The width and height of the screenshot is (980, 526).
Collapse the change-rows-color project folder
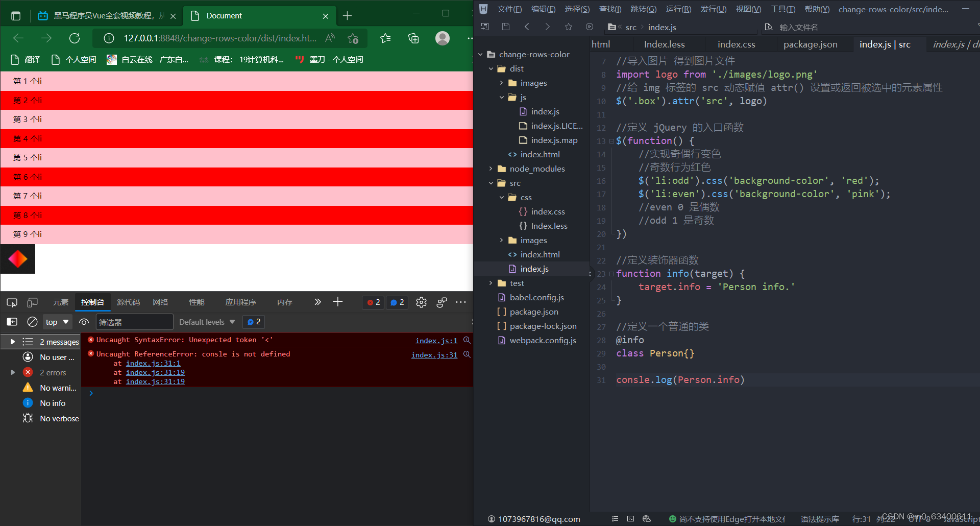[x=480, y=54]
